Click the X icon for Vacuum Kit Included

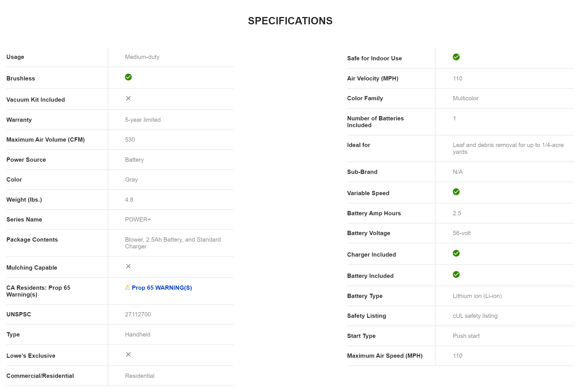pyautogui.click(x=128, y=98)
